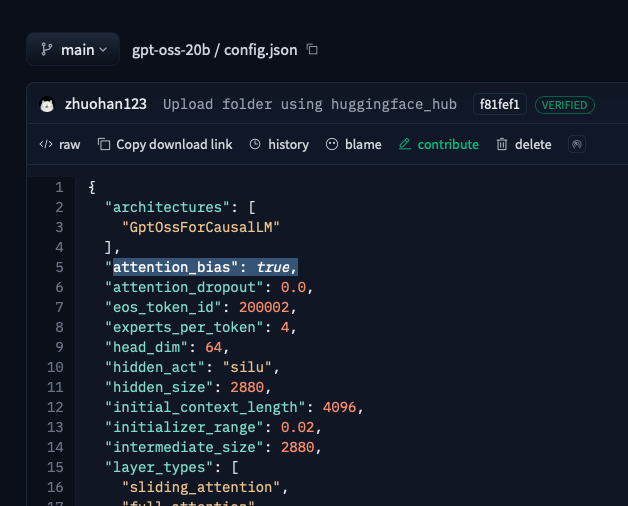Open file history
Image resolution: width=628 pixels, height=506 pixels.
pyautogui.click(x=288, y=145)
